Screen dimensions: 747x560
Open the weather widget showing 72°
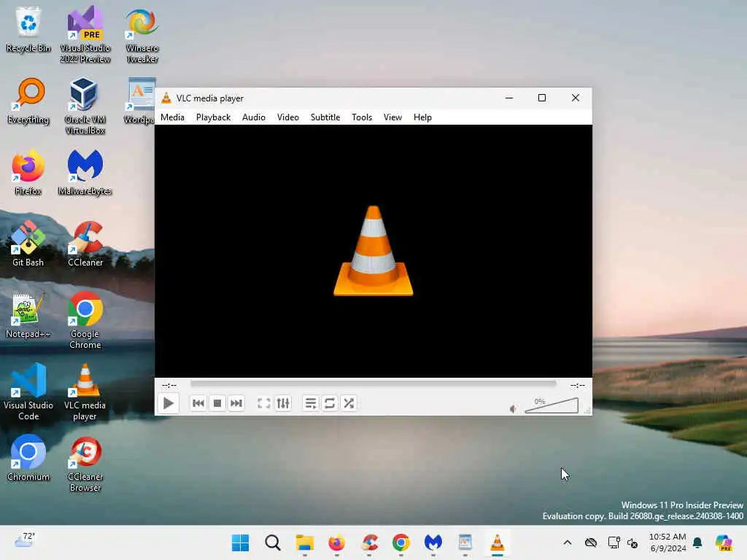24,541
